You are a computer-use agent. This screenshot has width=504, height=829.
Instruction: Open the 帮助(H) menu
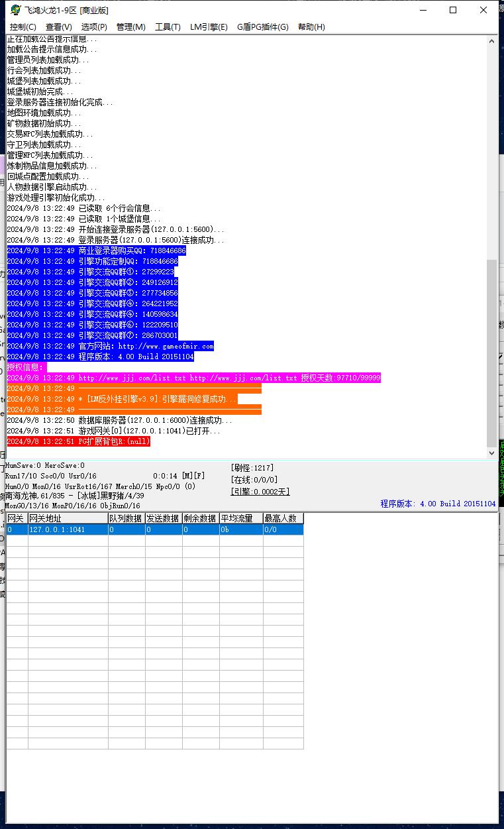coord(311,27)
